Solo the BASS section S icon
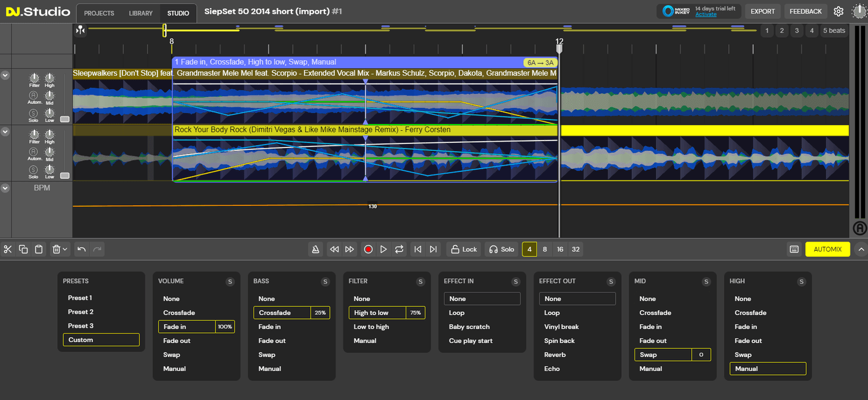868x400 pixels. pyautogui.click(x=325, y=282)
